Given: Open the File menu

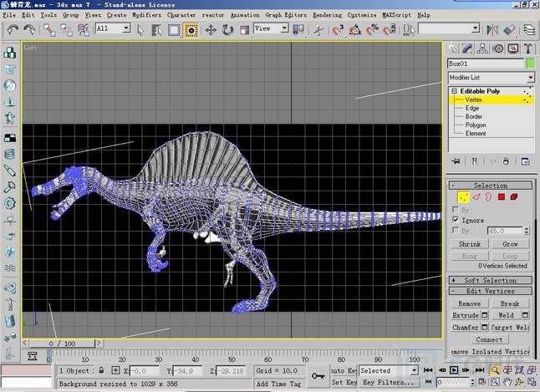Looking at the screenshot, I should 9,15.
